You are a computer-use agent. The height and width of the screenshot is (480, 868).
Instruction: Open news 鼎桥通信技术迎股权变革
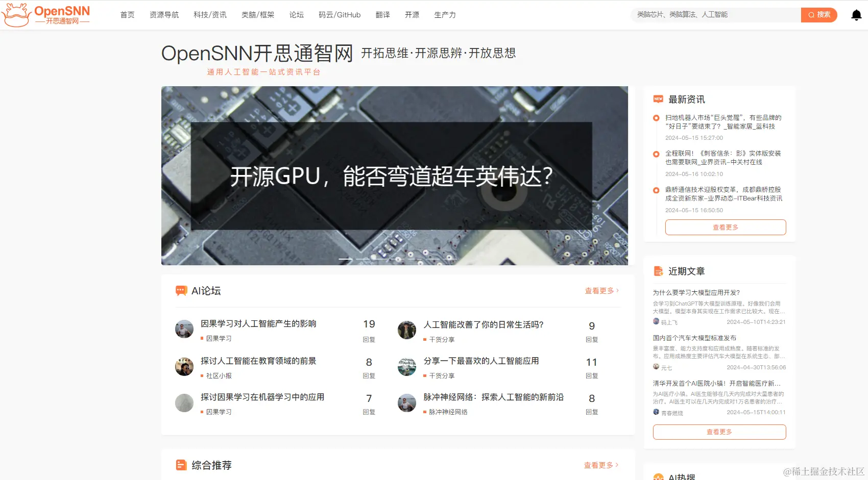pyautogui.click(x=724, y=194)
